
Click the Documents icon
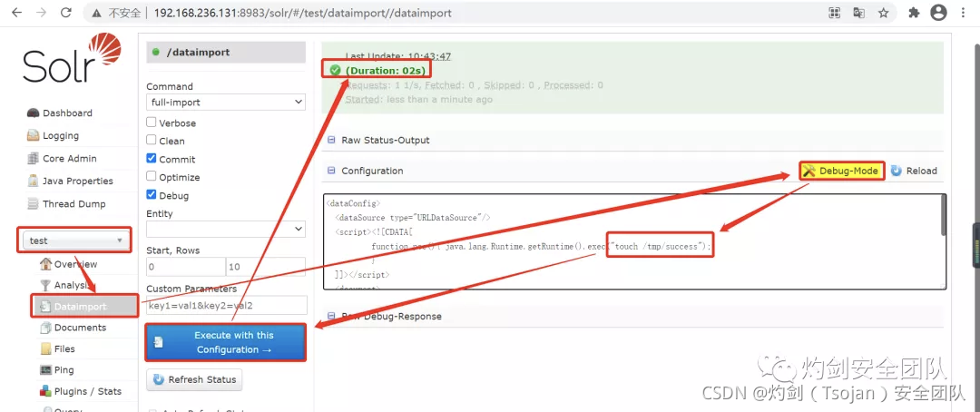coord(45,328)
